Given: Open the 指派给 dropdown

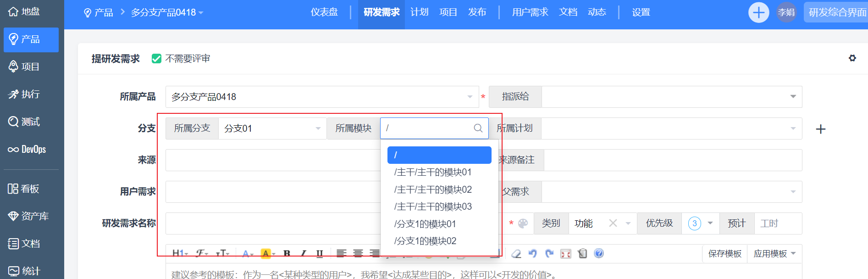Looking at the screenshot, I should pos(672,97).
